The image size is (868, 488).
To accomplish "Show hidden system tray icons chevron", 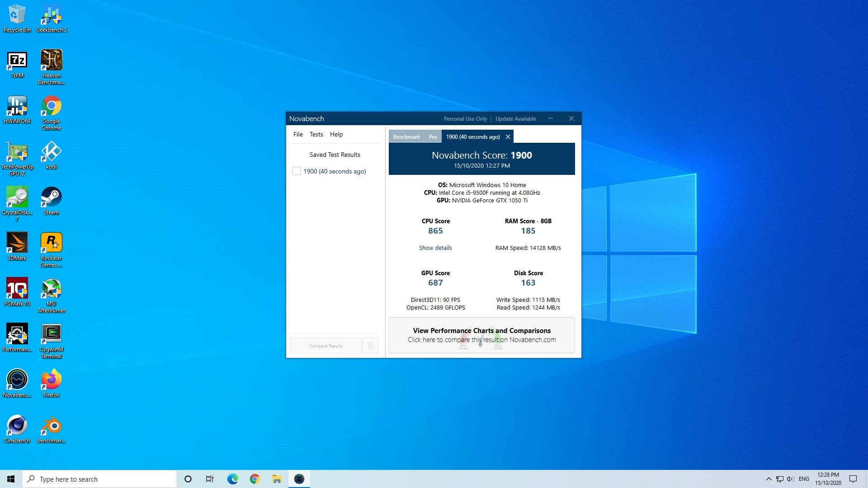I will (769, 479).
